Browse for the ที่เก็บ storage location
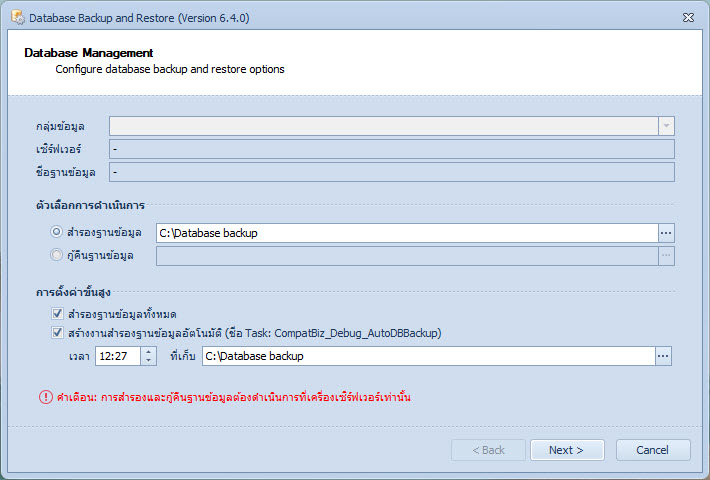710x480 pixels. pyautogui.click(x=663, y=356)
